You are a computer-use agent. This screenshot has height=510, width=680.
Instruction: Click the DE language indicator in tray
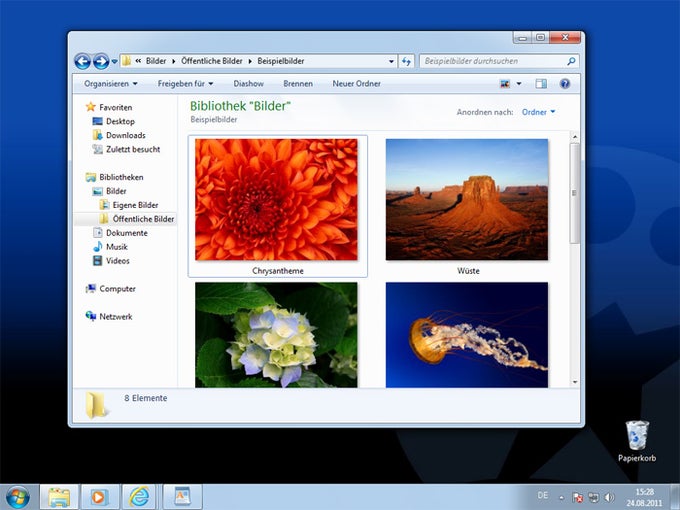click(543, 495)
